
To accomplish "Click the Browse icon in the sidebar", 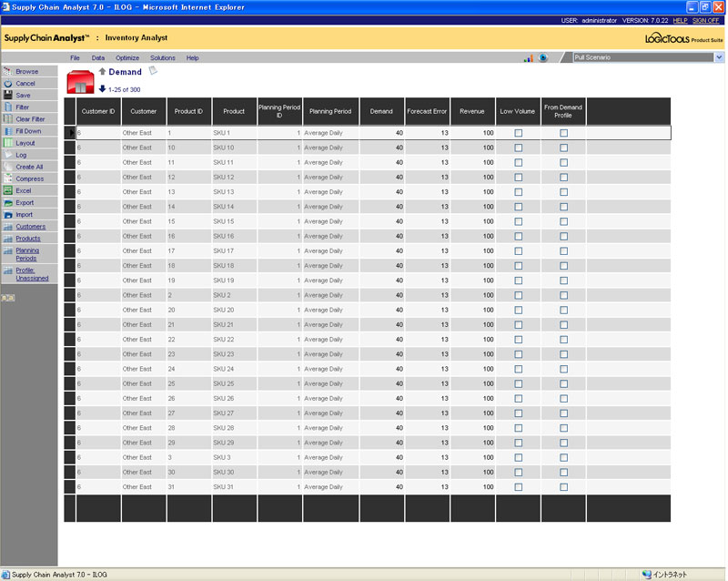I will pos(8,71).
